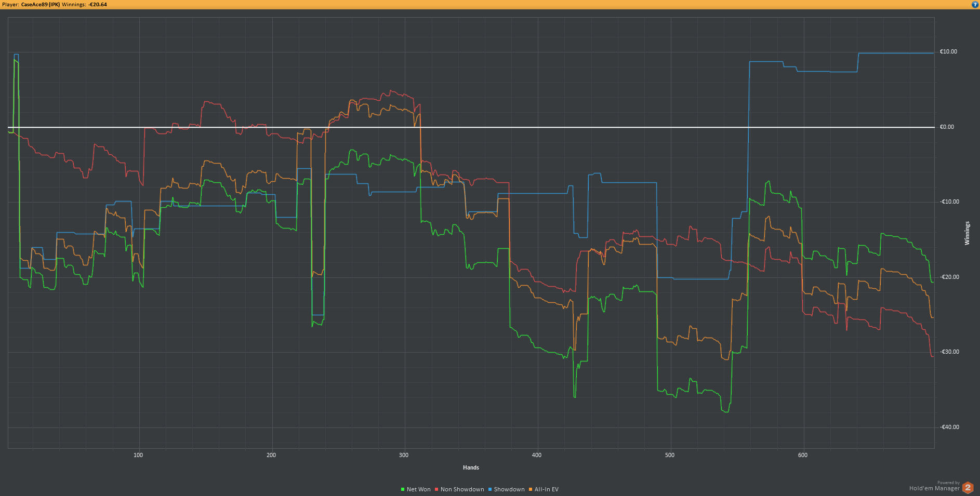Click the "400" hands x-axis label

pos(537,455)
